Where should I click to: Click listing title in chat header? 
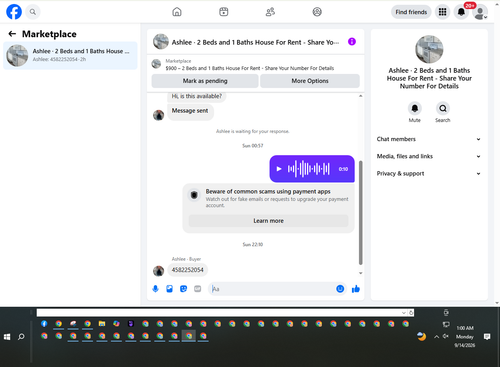[x=255, y=42]
